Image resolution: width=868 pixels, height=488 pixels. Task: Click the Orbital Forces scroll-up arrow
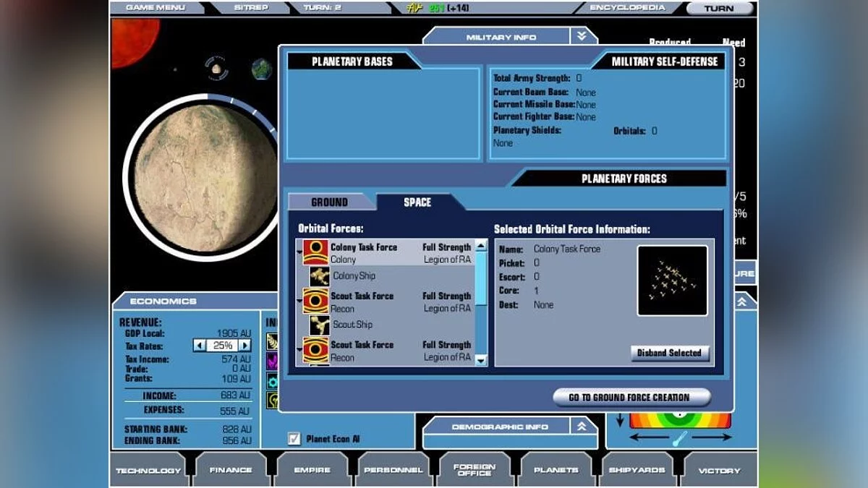tap(482, 246)
